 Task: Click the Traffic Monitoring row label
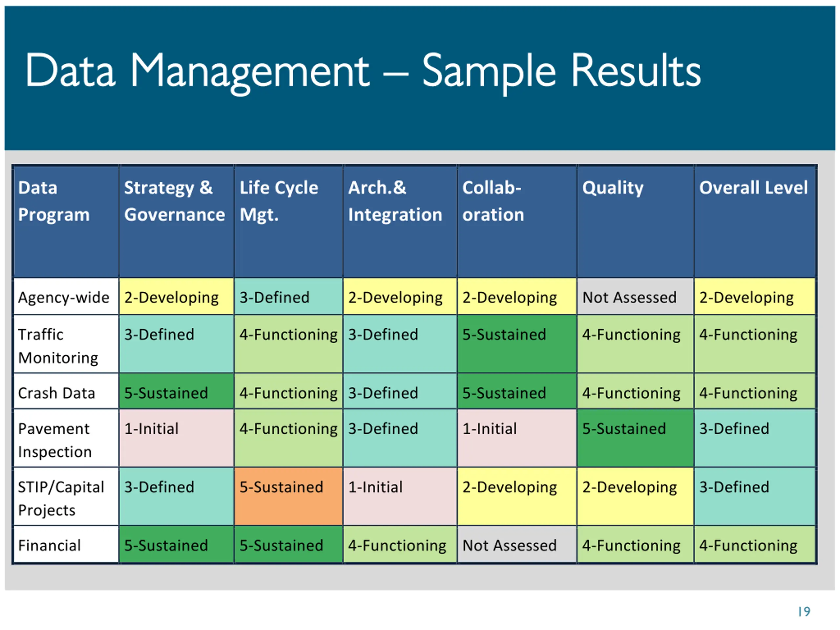tap(58, 346)
